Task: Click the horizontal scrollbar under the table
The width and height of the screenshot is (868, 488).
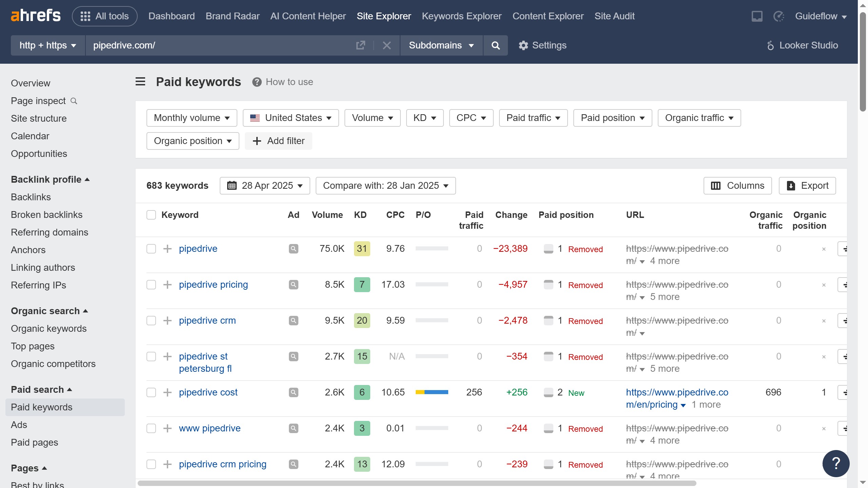Action: pos(416,483)
